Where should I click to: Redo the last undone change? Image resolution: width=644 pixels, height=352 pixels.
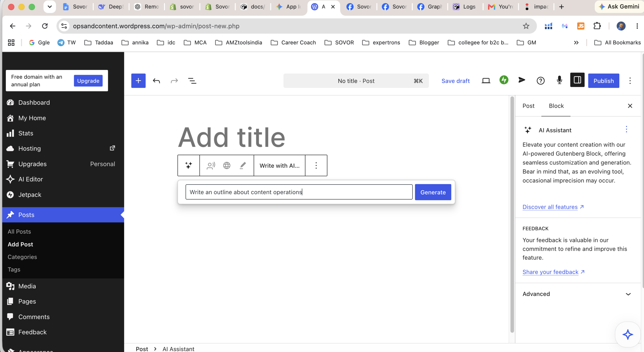coord(174,81)
